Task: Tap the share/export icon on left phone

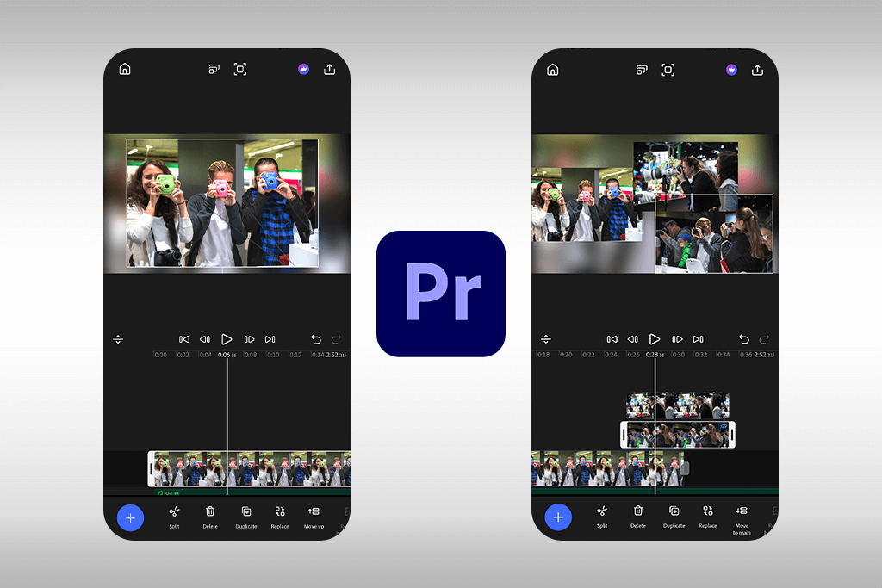Action: [x=330, y=69]
